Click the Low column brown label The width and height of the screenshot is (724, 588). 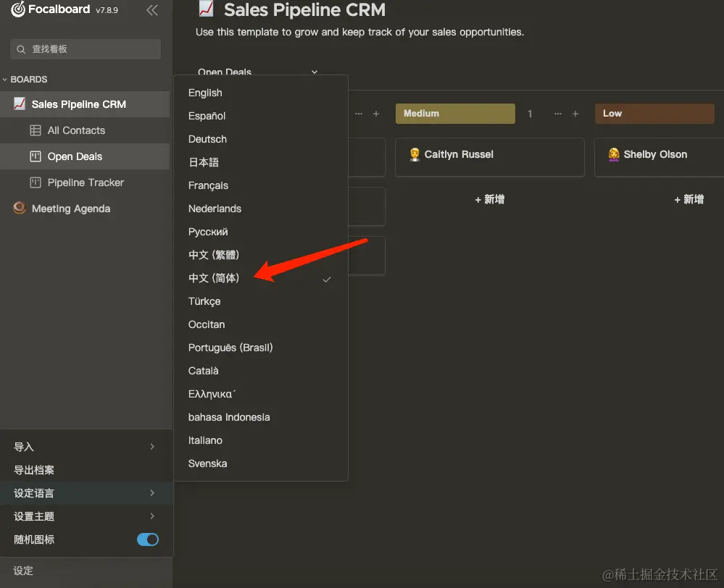coord(654,114)
